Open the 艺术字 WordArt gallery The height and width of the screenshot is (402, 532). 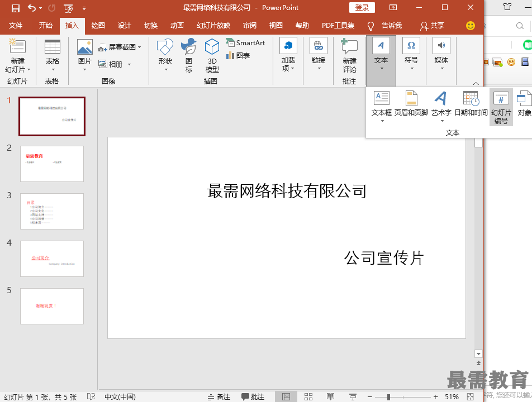441,107
